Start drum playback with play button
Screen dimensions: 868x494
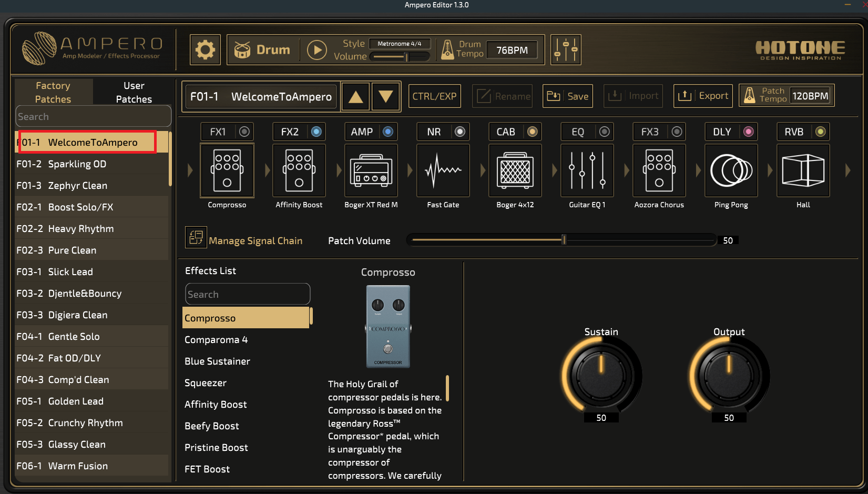(316, 50)
